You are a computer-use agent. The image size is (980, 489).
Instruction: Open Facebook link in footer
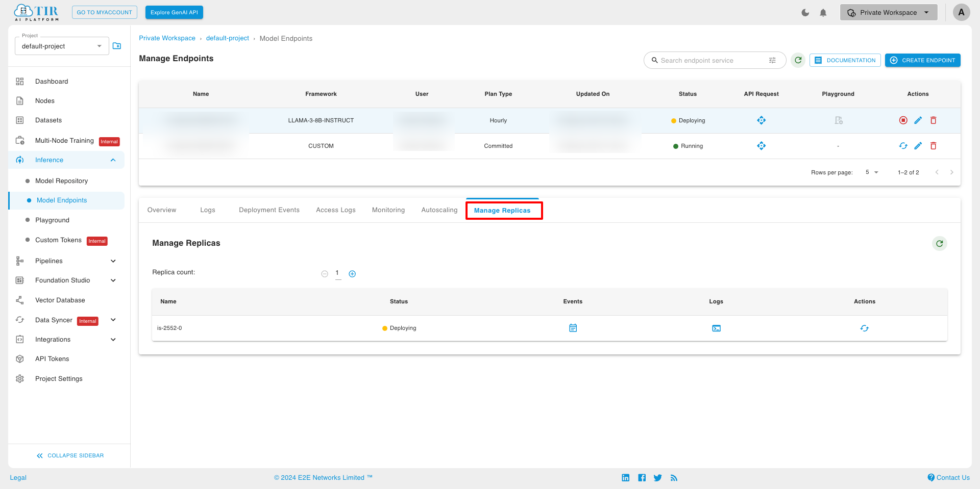pos(642,478)
